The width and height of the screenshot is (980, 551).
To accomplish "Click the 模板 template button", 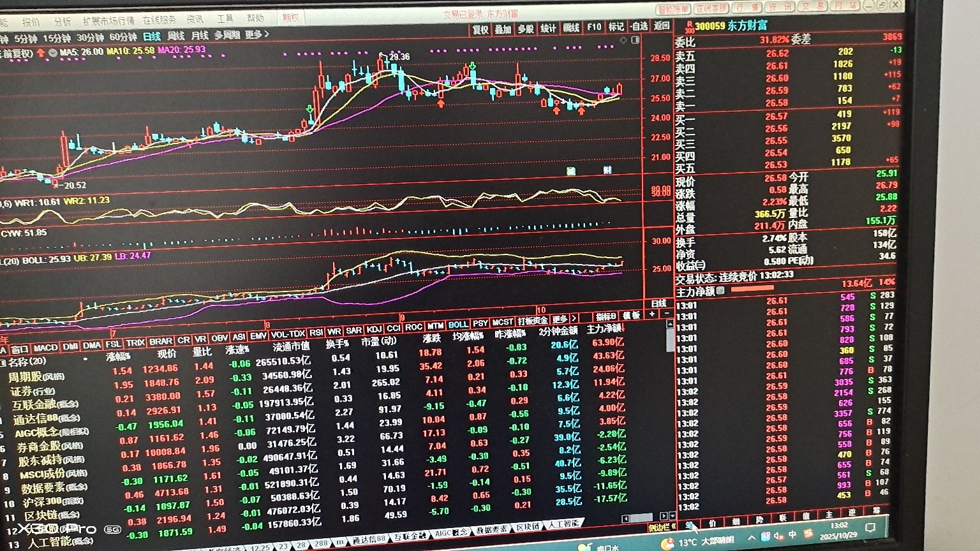I will [x=632, y=315].
